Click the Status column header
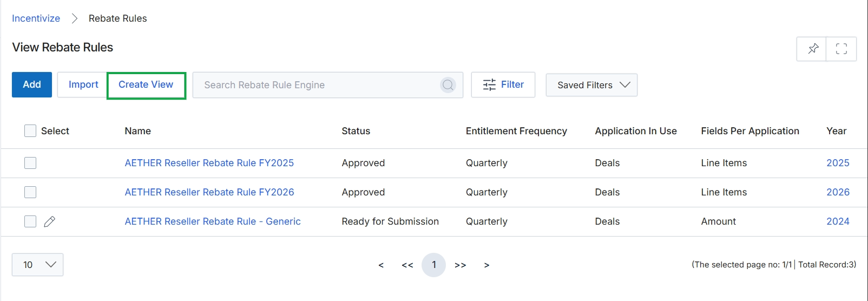 pyautogui.click(x=356, y=131)
